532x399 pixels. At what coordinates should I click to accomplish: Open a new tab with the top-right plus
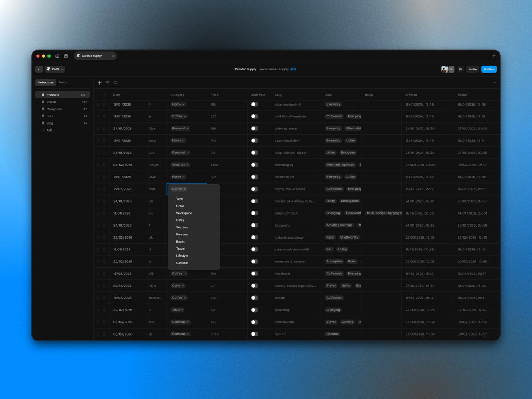[494, 56]
